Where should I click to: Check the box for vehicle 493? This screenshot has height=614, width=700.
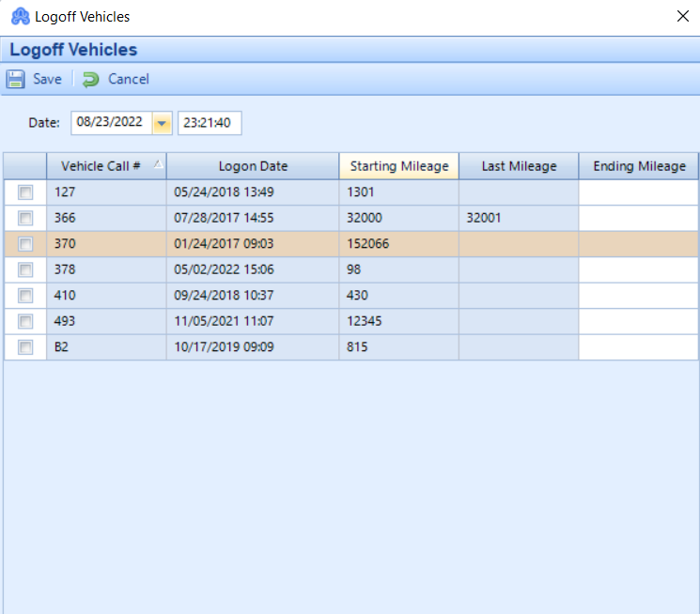pos(25,321)
